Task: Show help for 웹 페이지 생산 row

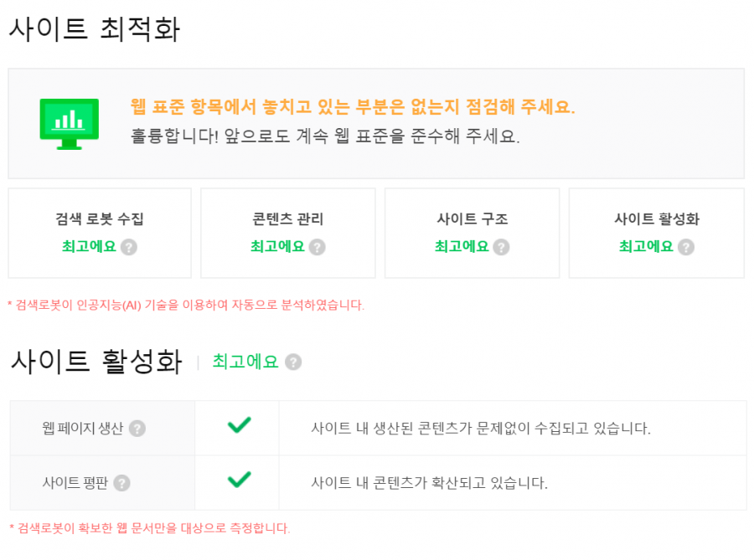Action: pyautogui.click(x=137, y=428)
